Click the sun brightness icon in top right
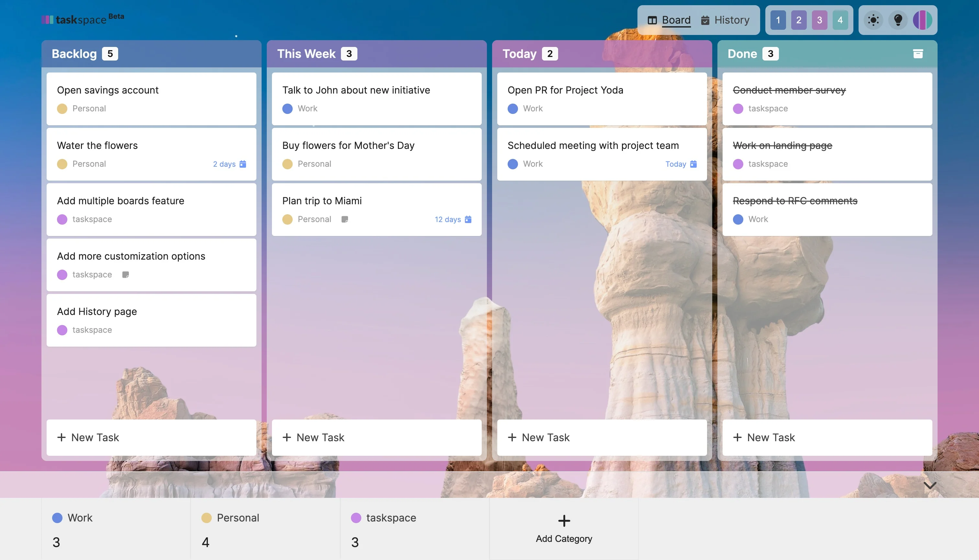 click(873, 20)
